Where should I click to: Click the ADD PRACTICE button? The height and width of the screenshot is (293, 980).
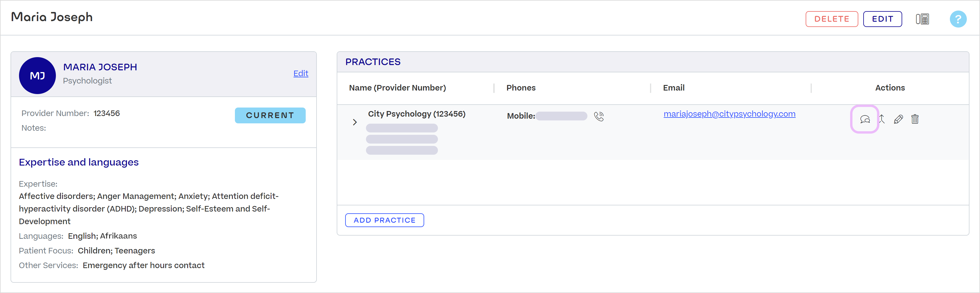point(384,220)
